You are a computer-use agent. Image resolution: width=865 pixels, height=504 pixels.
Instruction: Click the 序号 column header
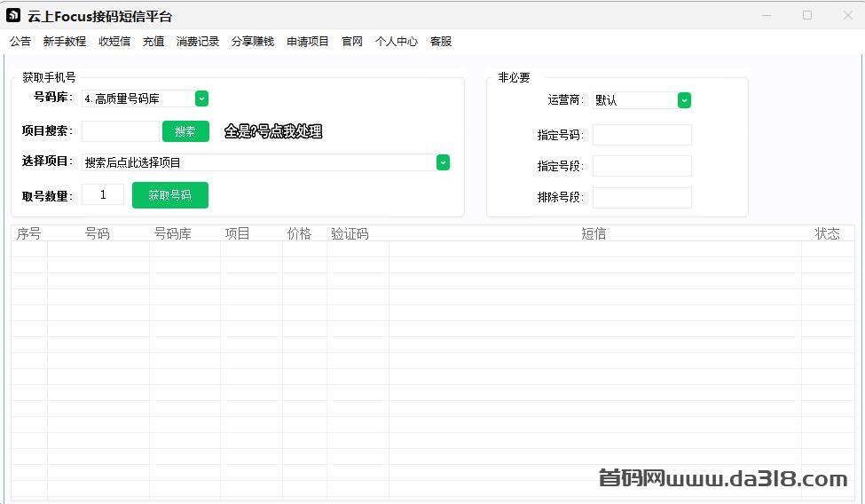point(28,233)
